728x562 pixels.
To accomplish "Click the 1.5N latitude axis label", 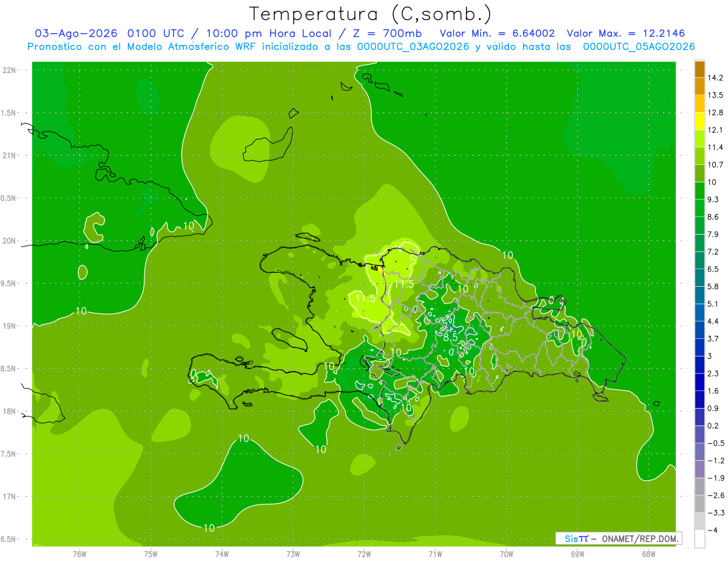I will (9, 113).
